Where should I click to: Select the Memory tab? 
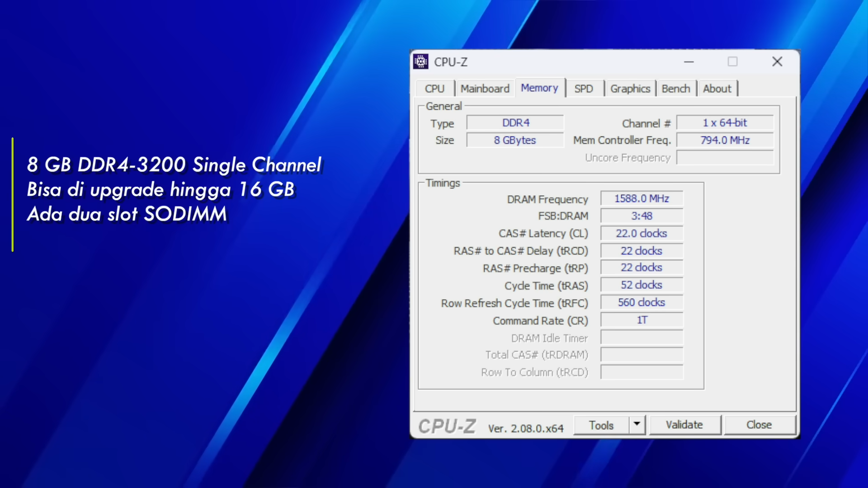coord(539,88)
